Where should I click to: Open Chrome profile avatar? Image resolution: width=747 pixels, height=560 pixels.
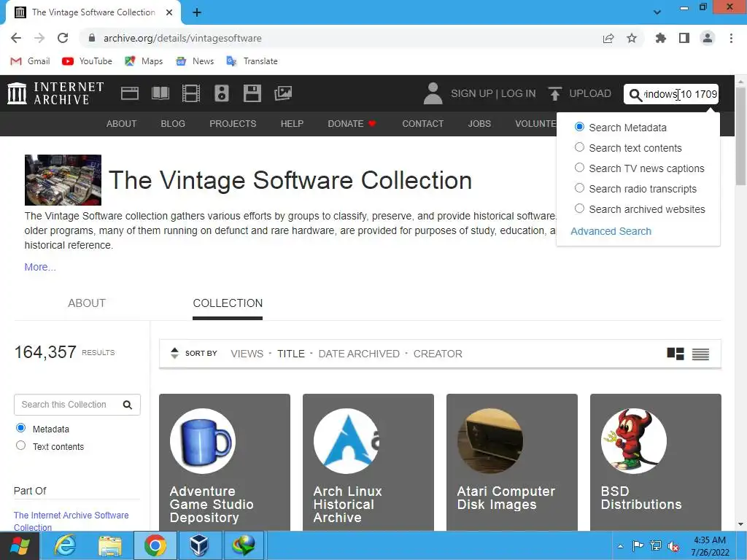point(708,38)
